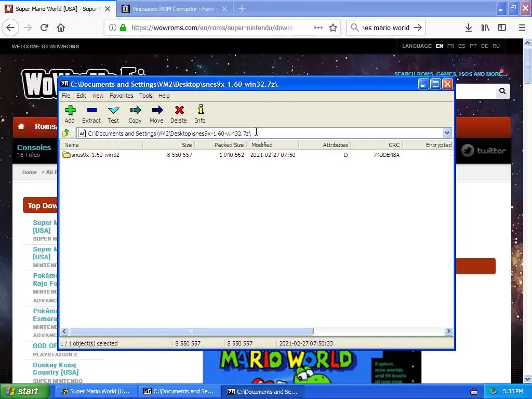Choose the Move toolbar icon in 7-Zip

pyautogui.click(x=157, y=114)
